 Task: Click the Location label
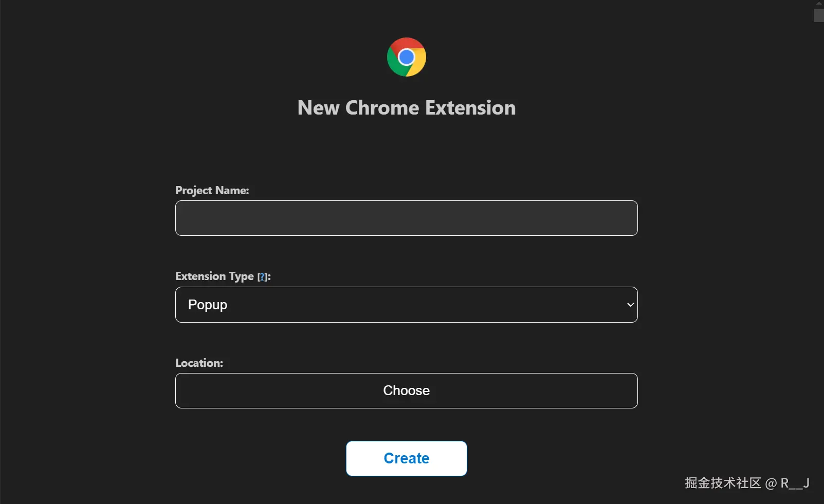199,363
